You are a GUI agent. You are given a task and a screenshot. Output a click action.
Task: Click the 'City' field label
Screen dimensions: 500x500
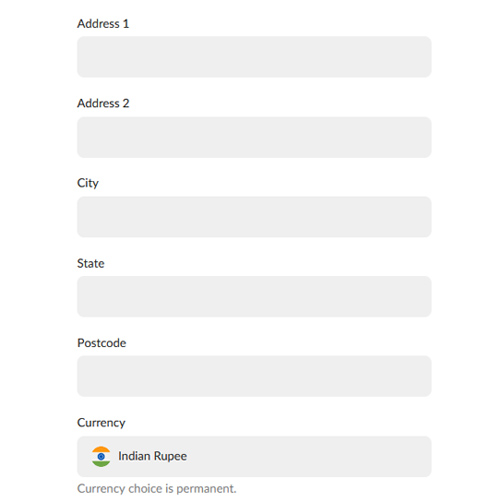point(88,183)
